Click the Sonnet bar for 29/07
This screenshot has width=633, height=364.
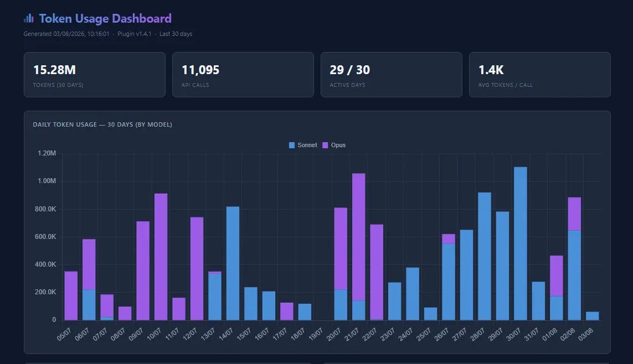502,266
